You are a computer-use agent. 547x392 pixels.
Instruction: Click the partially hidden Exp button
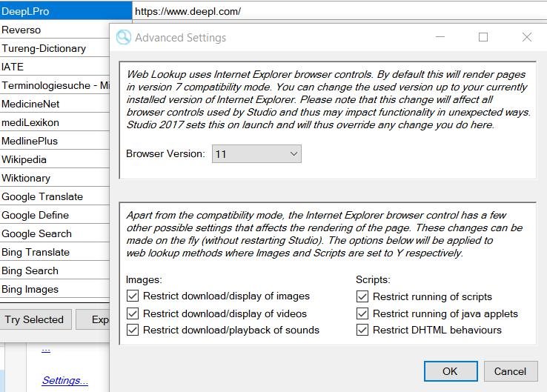coord(93,319)
